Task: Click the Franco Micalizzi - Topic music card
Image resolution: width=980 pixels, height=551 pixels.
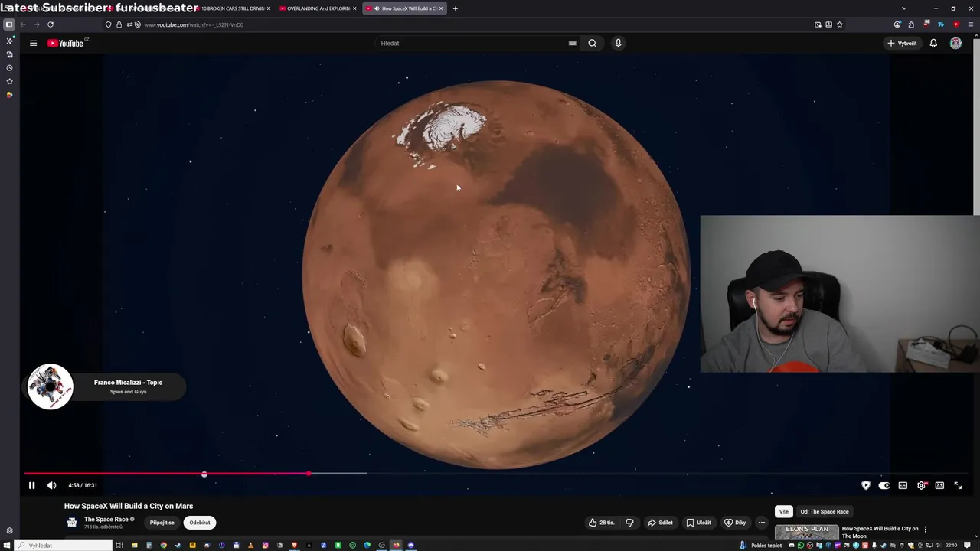Action: point(106,386)
